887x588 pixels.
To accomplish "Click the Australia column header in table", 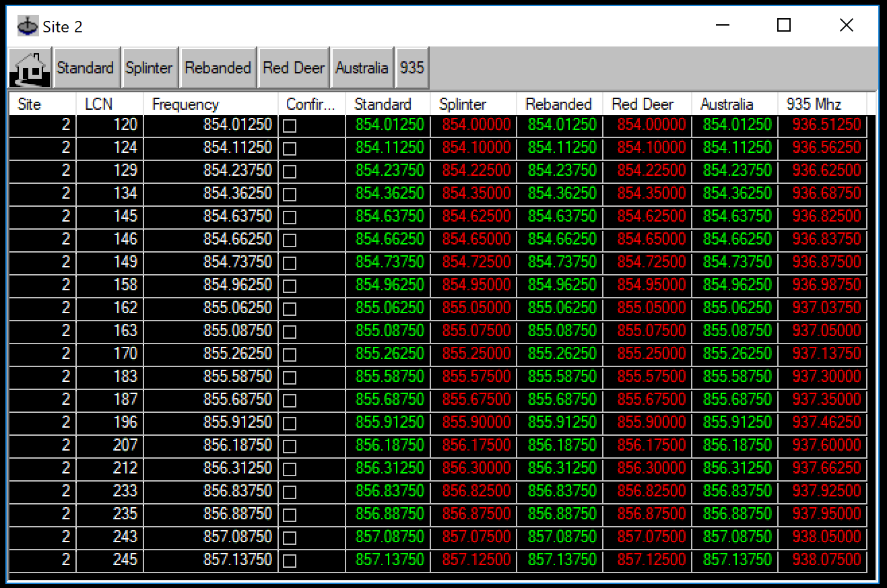I will [735, 104].
